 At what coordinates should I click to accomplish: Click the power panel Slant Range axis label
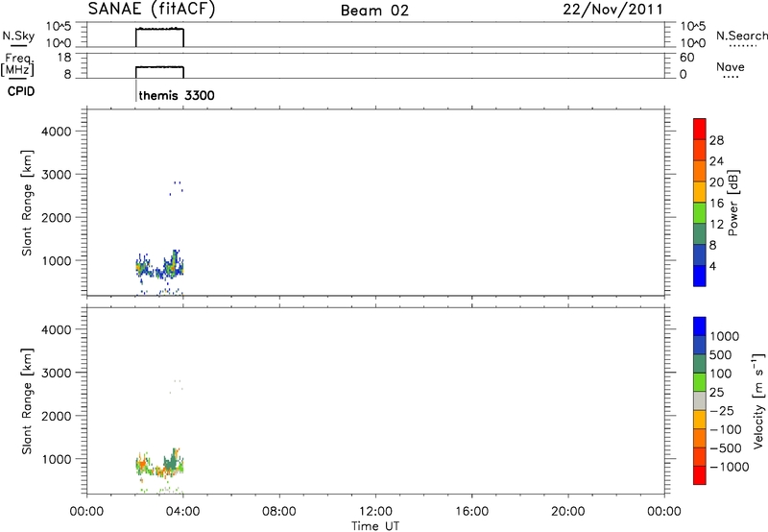[27, 203]
